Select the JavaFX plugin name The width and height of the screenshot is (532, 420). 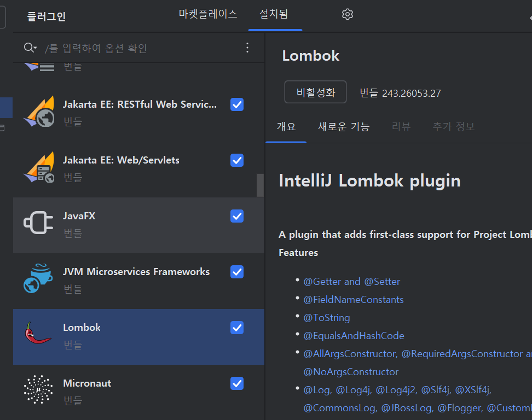click(79, 216)
